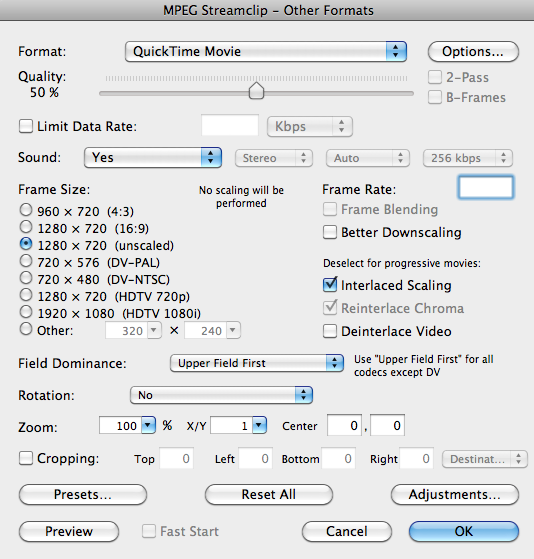The image size is (534, 559).
Task: Open the Format dropdown showing QuickTime Movie
Action: point(266,52)
